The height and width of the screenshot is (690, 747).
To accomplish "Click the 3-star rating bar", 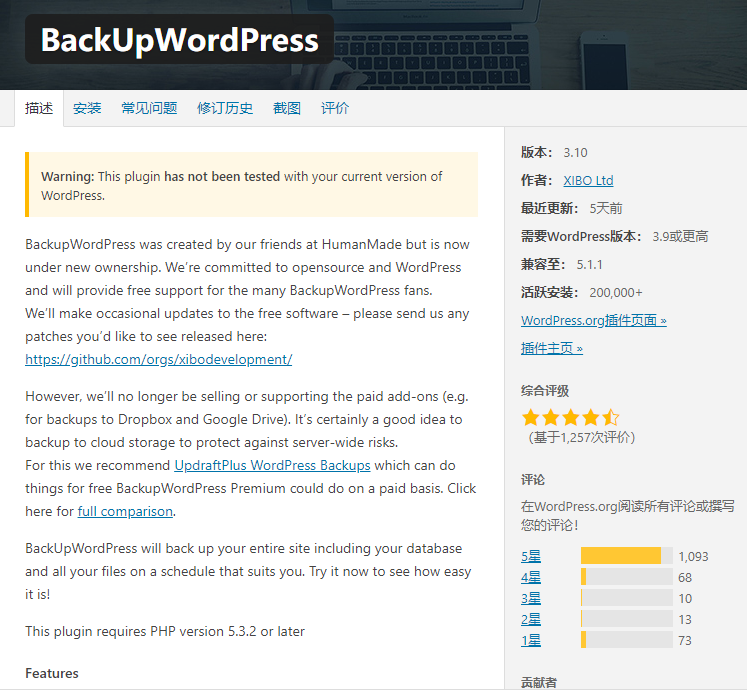I will point(626,598).
